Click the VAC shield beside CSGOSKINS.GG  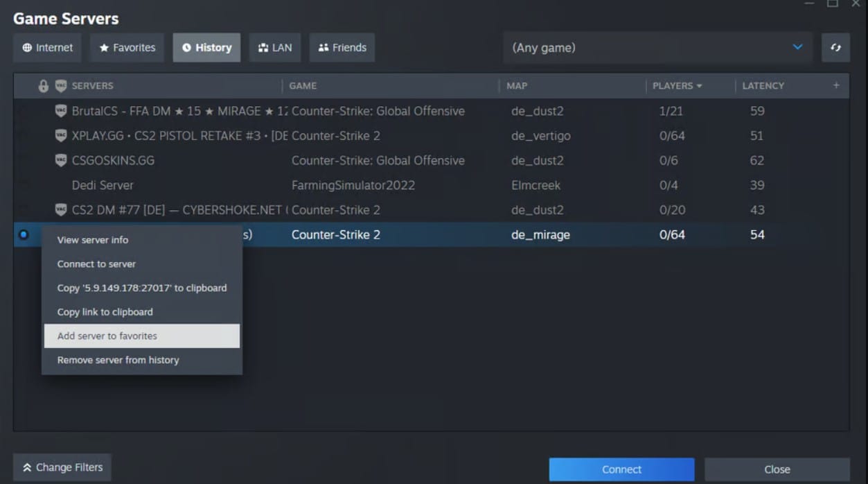coord(60,160)
